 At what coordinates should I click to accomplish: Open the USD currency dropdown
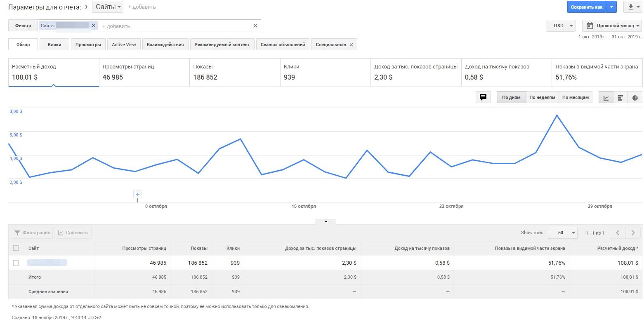pyautogui.click(x=560, y=26)
